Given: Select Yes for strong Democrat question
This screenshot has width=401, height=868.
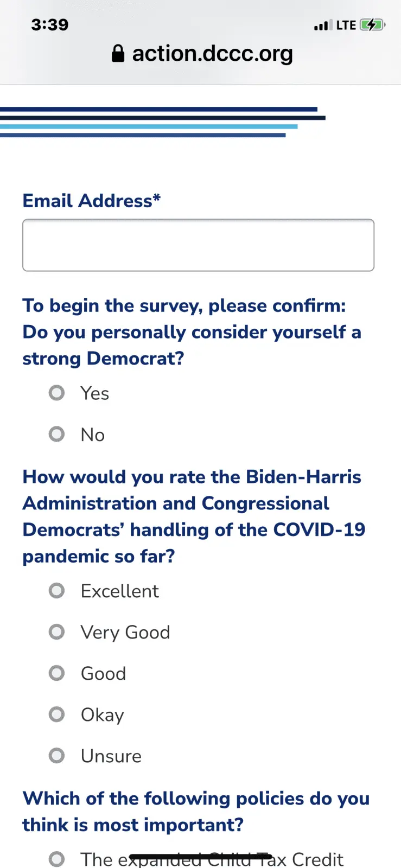Looking at the screenshot, I should pyautogui.click(x=57, y=393).
